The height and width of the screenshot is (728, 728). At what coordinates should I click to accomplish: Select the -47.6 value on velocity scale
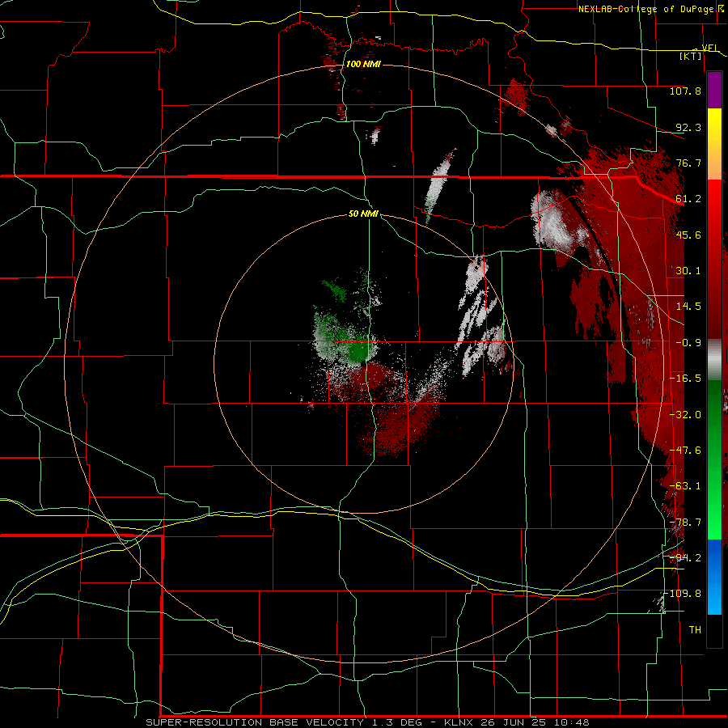click(x=685, y=451)
